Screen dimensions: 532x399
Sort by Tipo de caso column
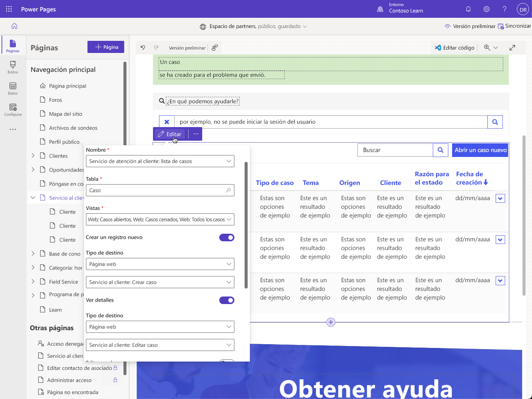click(x=275, y=183)
